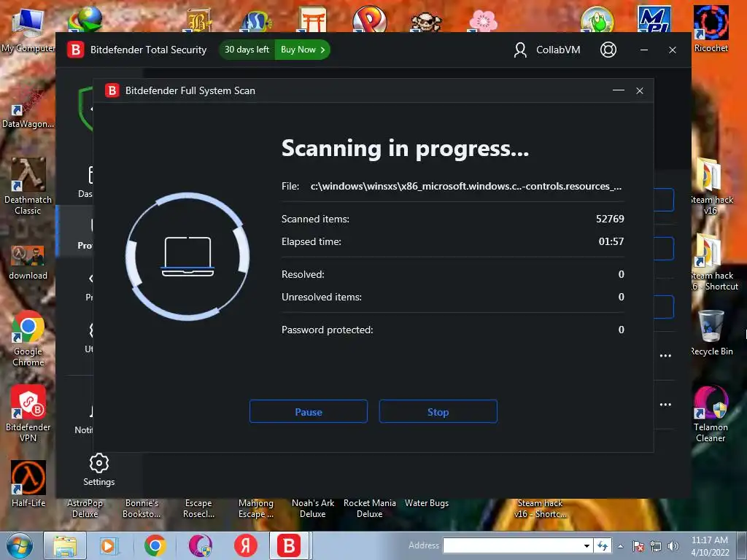The height and width of the screenshot is (560, 747).
Task: Click the scanning laptop progress indicator
Action: 187,256
